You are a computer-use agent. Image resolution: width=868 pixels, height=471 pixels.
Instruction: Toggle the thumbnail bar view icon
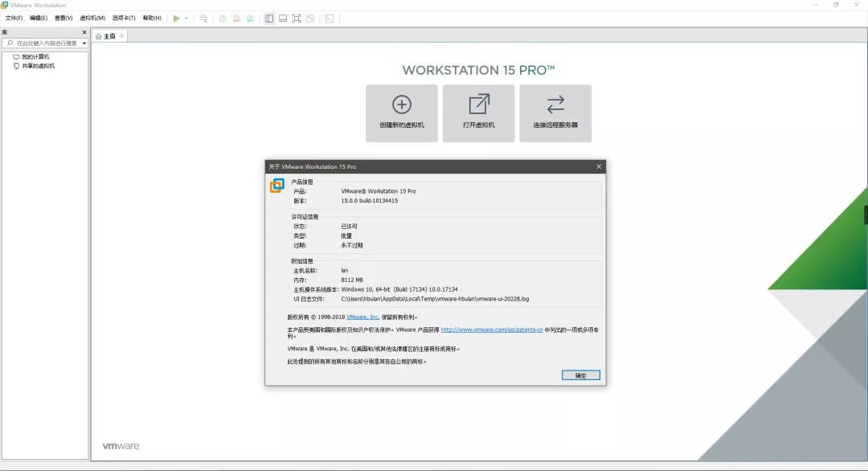283,18
